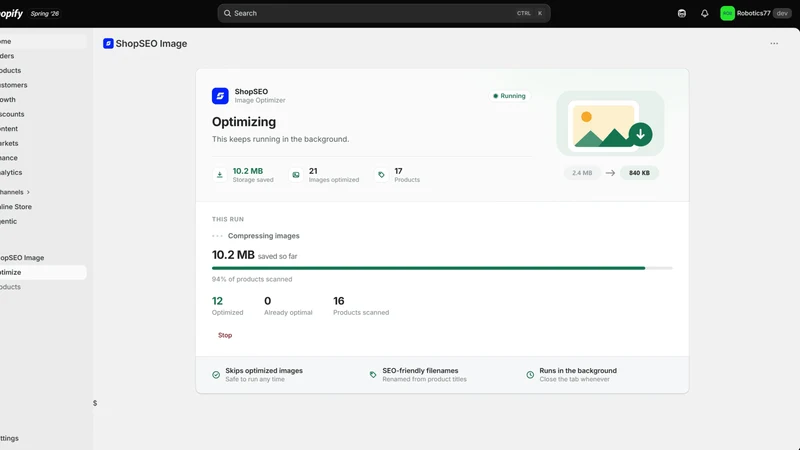Open Settings in the sidebar
The height and width of the screenshot is (450, 800).
pos(43,438)
